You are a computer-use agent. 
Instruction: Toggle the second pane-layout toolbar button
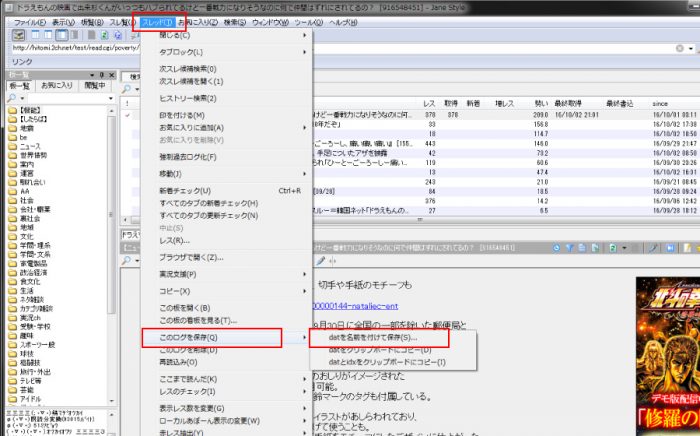48,35
